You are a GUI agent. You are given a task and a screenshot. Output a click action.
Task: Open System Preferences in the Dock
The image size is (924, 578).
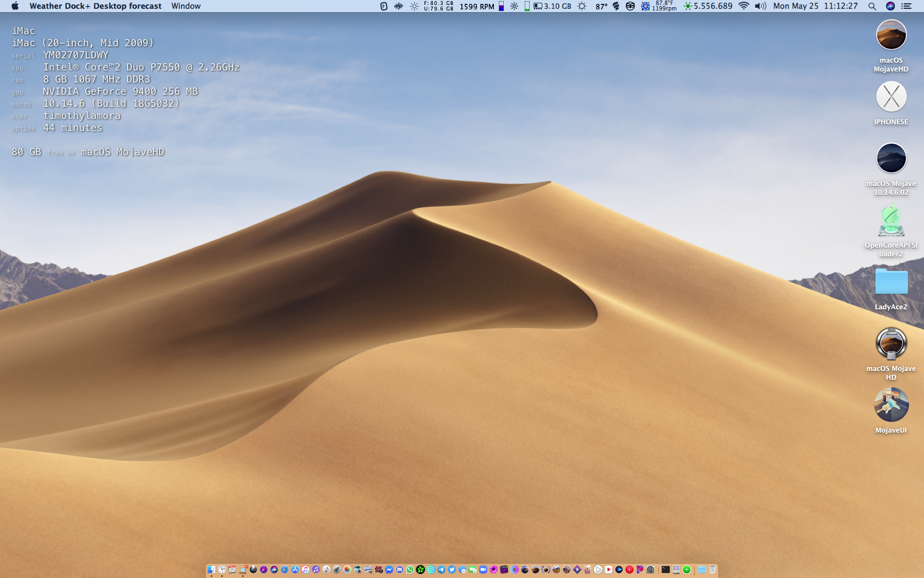[x=651, y=570]
